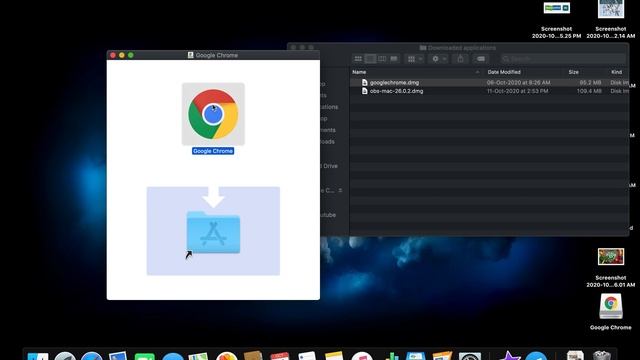Screen dimensions: 640x360
Task: Select the googlechrome.dmg file icon
Action: (364, 82)
